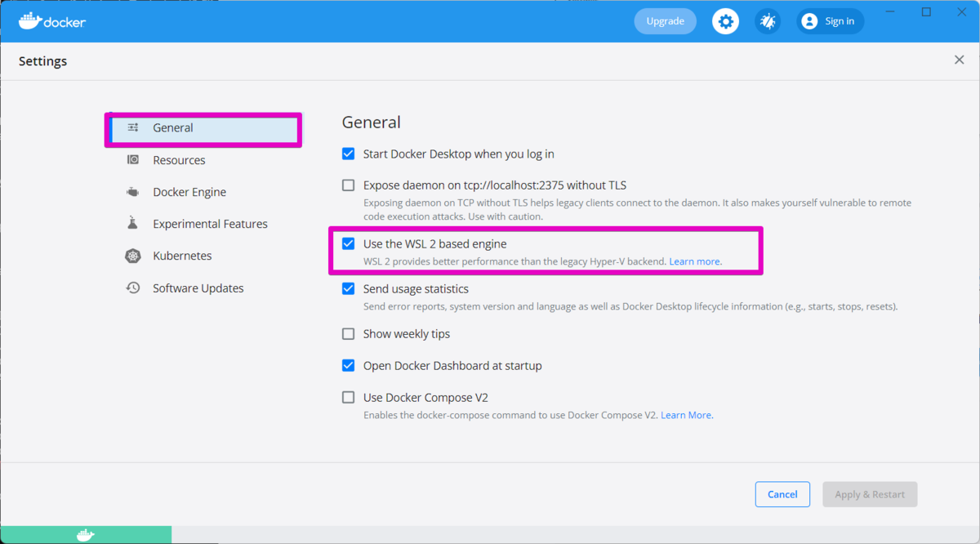Click the 'Send error reports' description text

pyautogui.click(x=630, y=306)
